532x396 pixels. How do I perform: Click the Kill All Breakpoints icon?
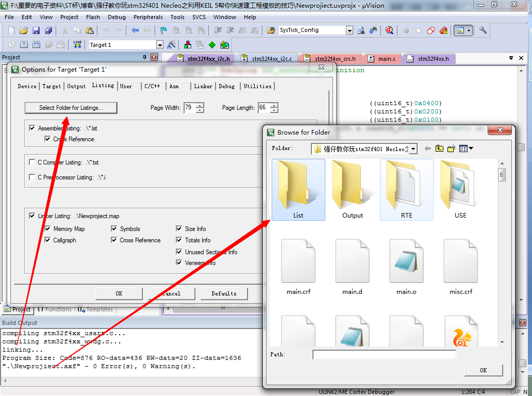(x=443, y=30)
